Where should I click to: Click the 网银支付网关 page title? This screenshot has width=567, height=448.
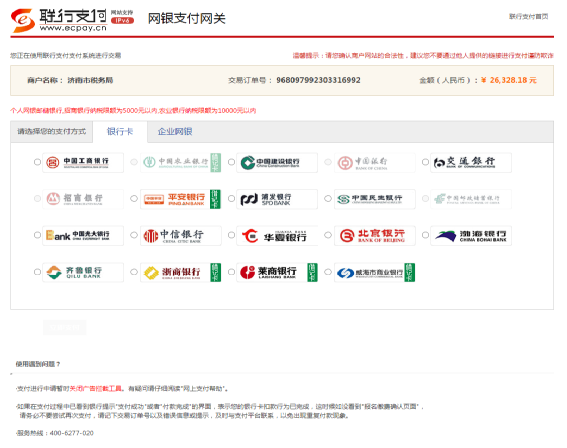(x=187, y=18)
